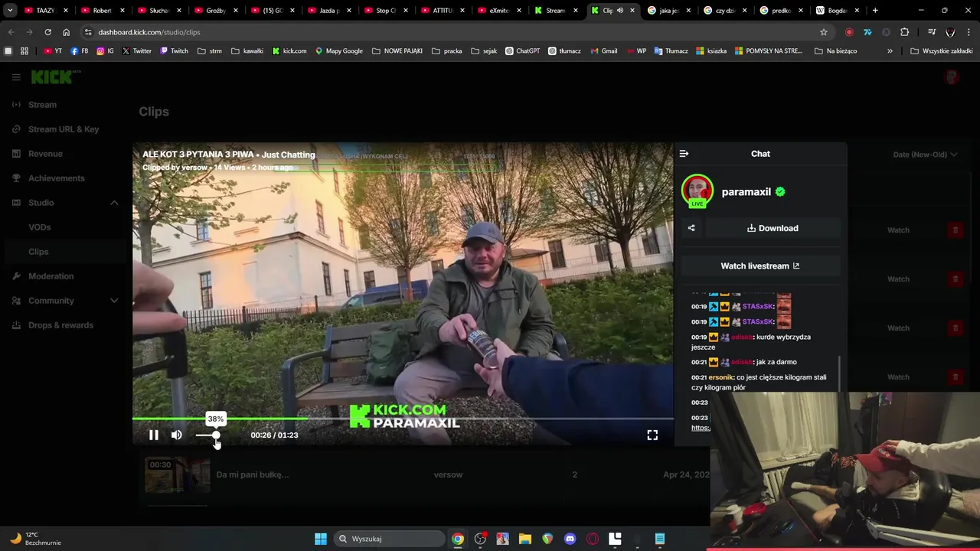Go back in browser history
The height and width of the screenshot is (551, 980).
click(11, 32)
